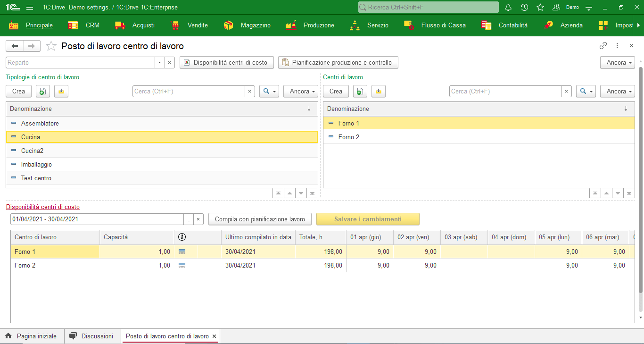Clear the date period field with X

pyautogui.click(x=198, y=219)
